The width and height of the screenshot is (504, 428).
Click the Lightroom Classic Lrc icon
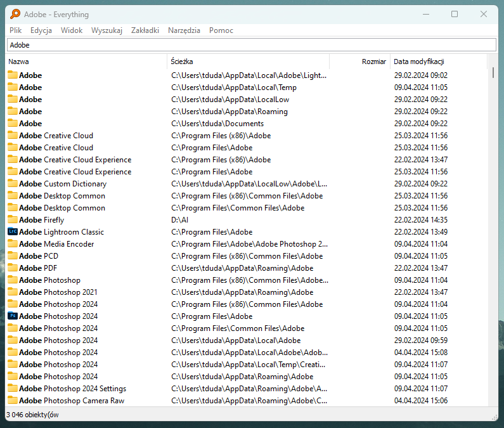coord(13,231)
